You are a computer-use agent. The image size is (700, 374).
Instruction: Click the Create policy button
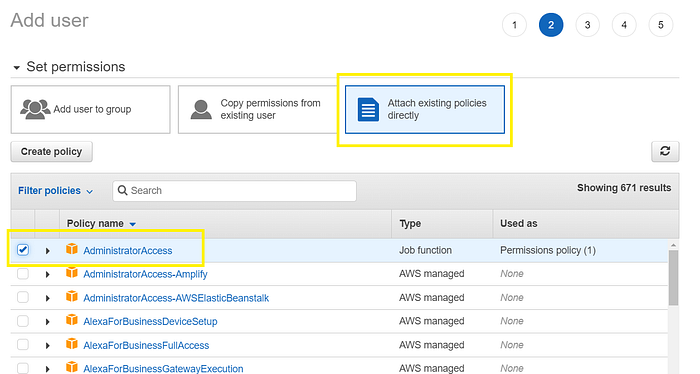[51, 152]
